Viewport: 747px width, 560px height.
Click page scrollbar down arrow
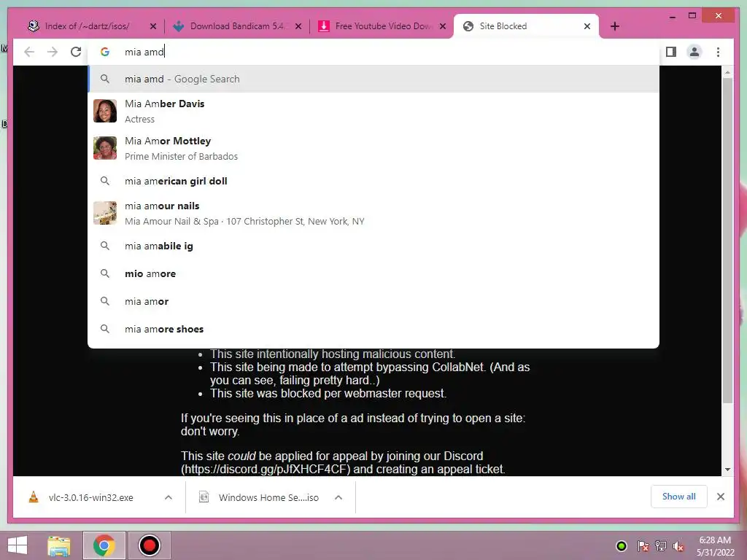coord(727,470)
